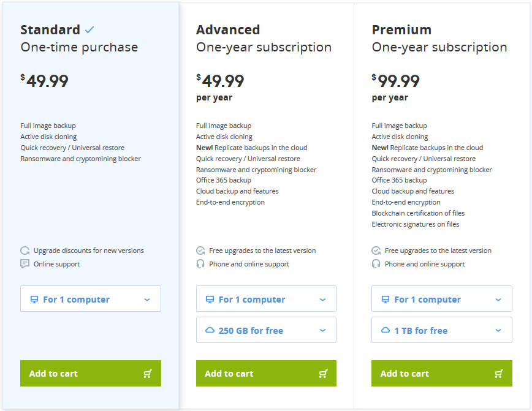Click the cloud icon in 250 GB dropdown
The image size is (532, 411).
pos(210,330)
